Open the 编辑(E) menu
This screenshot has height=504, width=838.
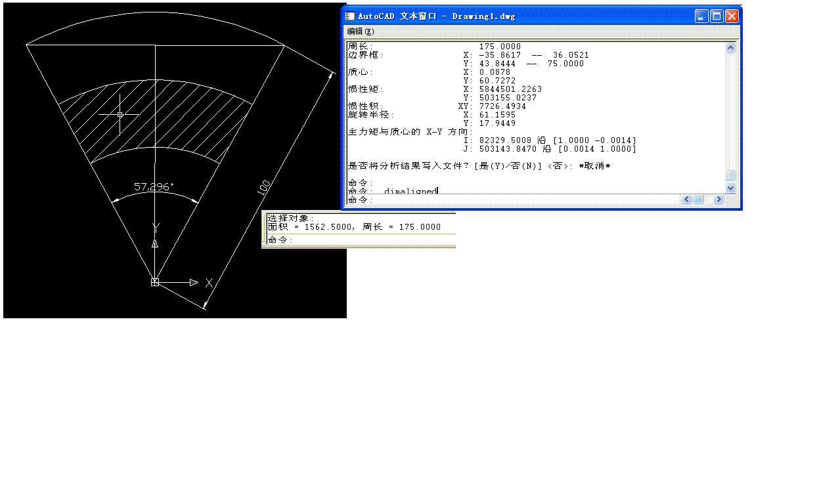pos(358,31)
